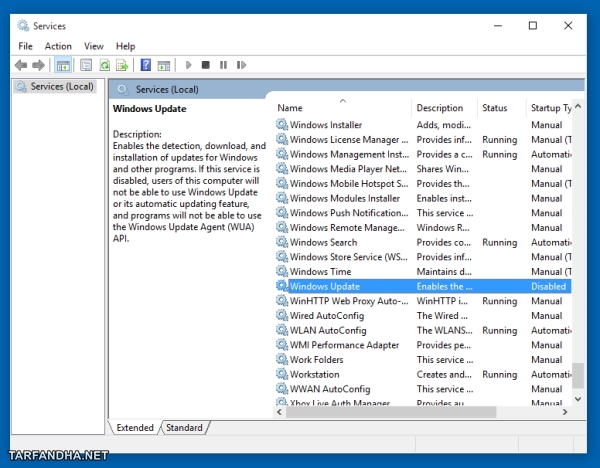
Task: Click gear icon beside Windows Update
Action: pyautogui.click(x=282, y=286)
